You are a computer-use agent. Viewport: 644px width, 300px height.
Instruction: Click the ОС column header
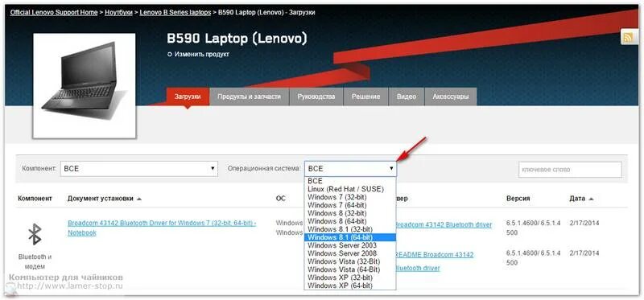(280, 198)
